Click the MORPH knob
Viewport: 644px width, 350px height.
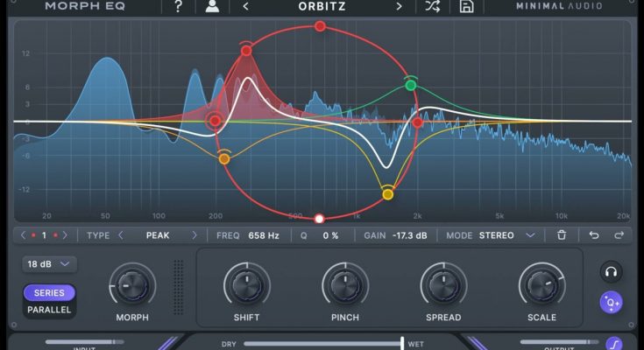(x=132, y=285)
